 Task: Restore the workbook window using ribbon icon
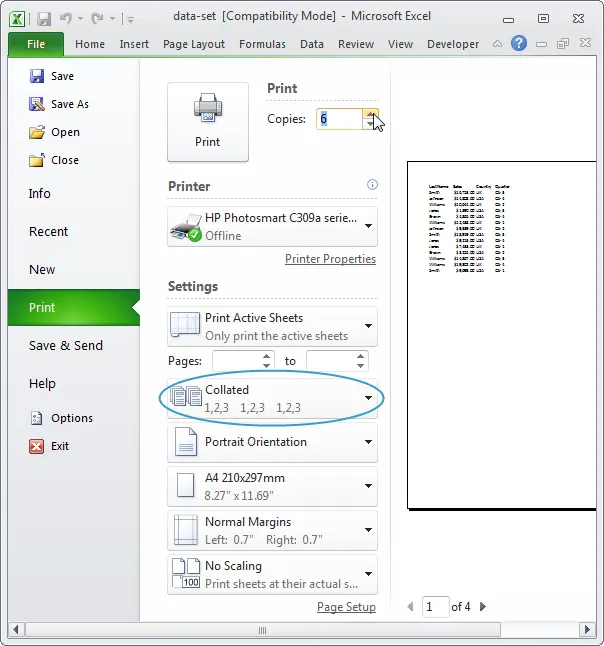pyautogui.click(x=563, y=43)
